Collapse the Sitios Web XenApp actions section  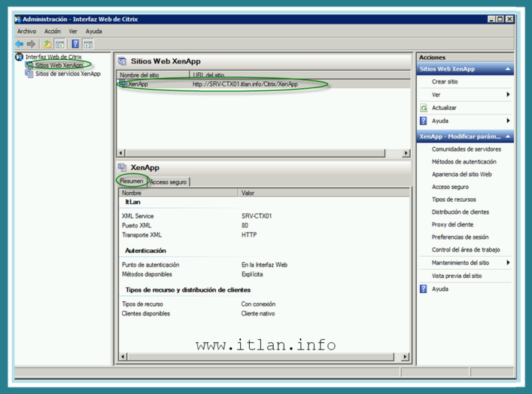(509, 69)
